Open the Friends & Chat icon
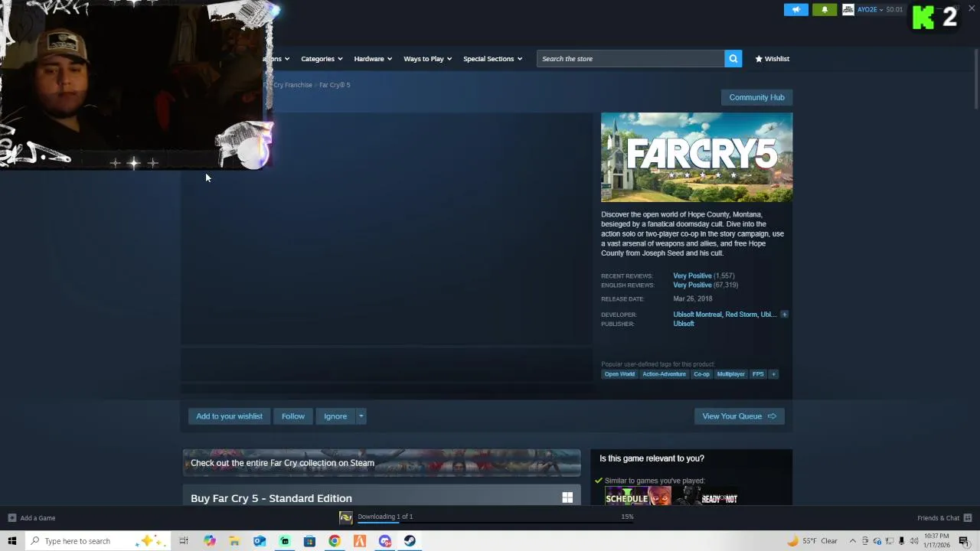This screenshot has width=980, height=551. (967, 518)
